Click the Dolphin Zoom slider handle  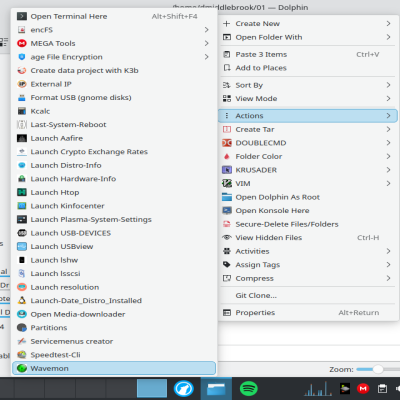point(378,369)
